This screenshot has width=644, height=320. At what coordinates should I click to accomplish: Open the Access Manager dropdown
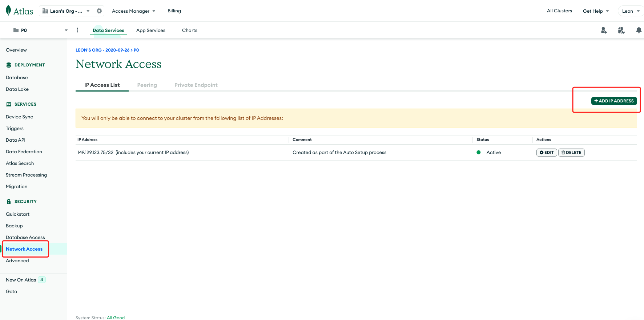click(133, 11)
